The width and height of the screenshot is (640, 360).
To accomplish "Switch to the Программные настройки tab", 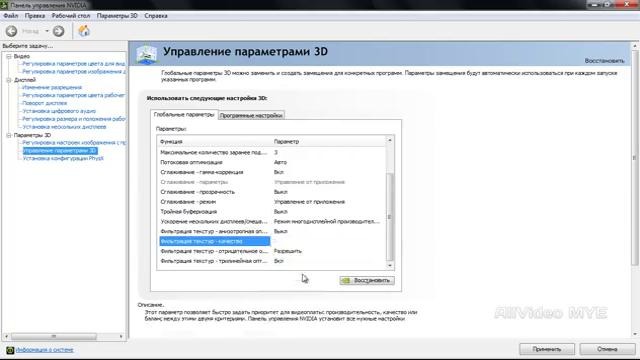I will pos(251,116).
